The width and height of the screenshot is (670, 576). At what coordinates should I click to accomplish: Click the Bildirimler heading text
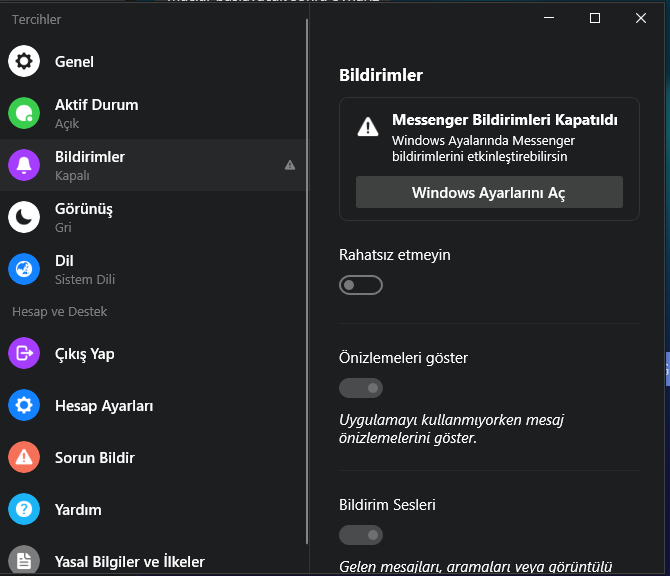[x=381, y=75]
